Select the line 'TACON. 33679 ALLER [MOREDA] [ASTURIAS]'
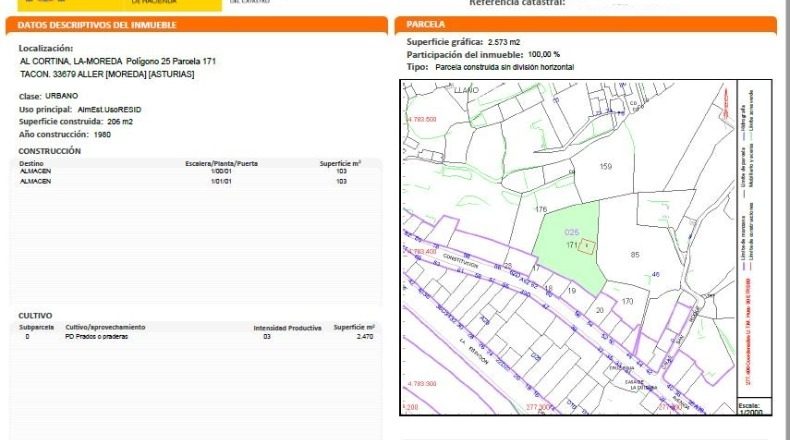790x440 pixels. (107, 74)
